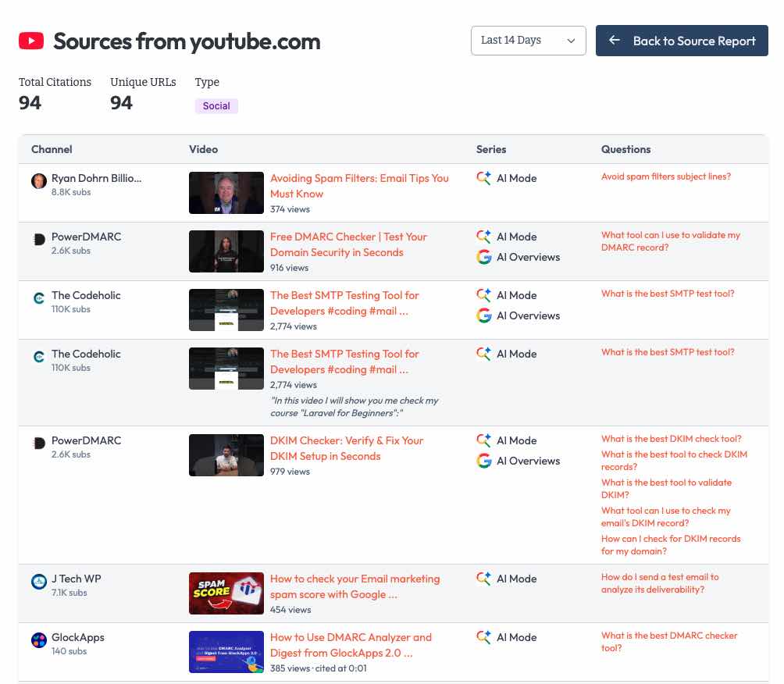Click the J Tech WP channel avatar
Screen dimensions: 784x684
tap(39, 581)
